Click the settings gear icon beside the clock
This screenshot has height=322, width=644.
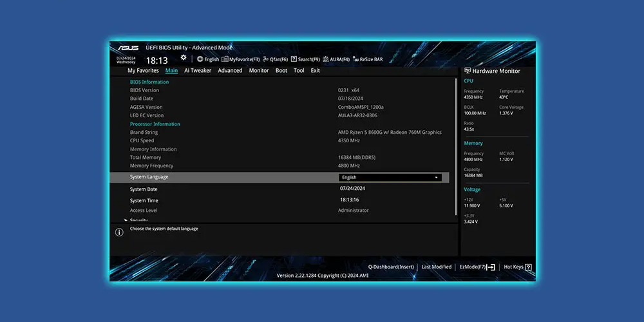pos(184,58)
